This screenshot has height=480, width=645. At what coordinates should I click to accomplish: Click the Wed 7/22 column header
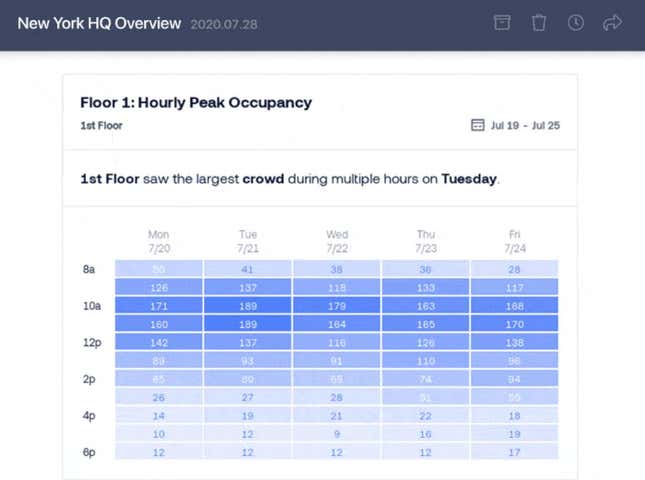[337, 241]
